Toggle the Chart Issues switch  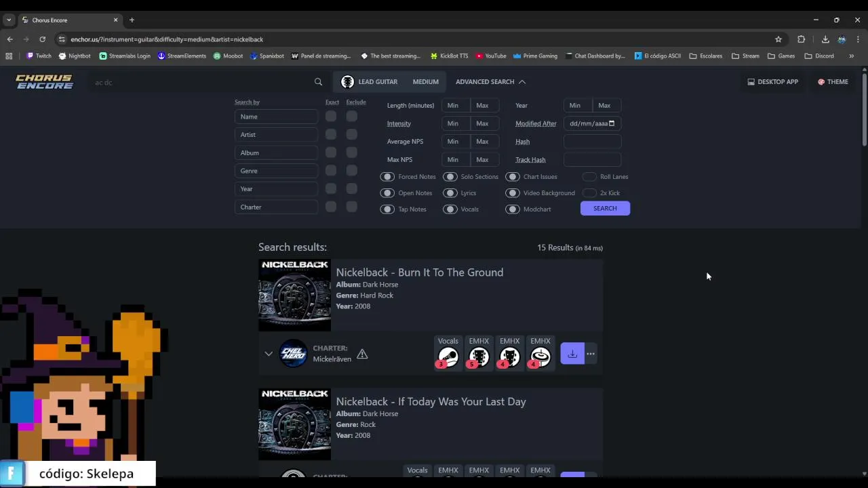[x=513, y=177]
